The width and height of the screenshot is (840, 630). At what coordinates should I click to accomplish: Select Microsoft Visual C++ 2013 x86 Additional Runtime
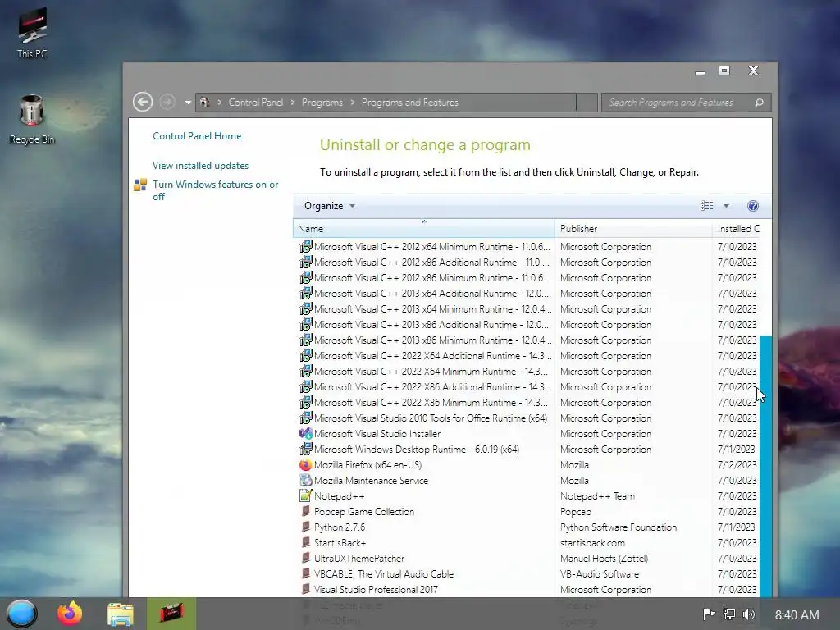point(432,325)
